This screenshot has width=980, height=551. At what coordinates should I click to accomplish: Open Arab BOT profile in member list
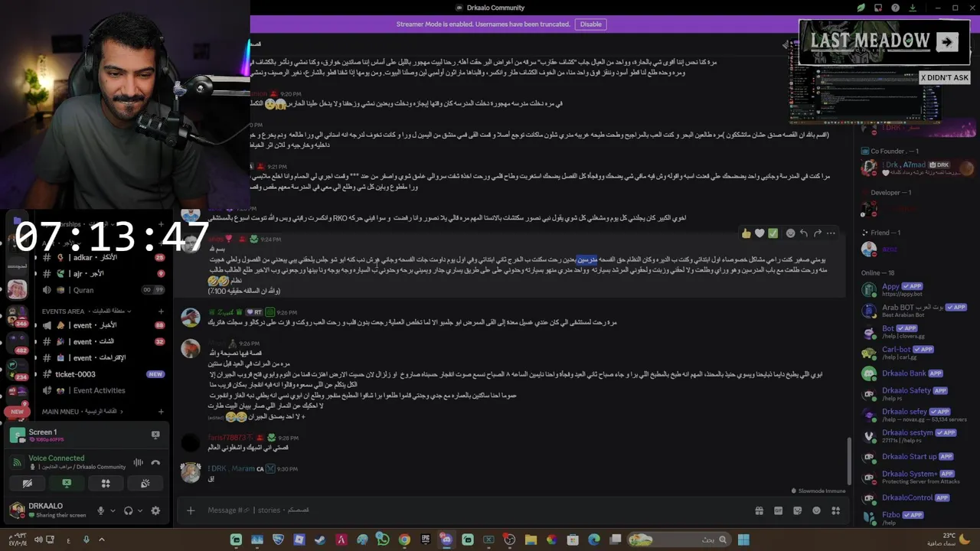pos(916,311)
